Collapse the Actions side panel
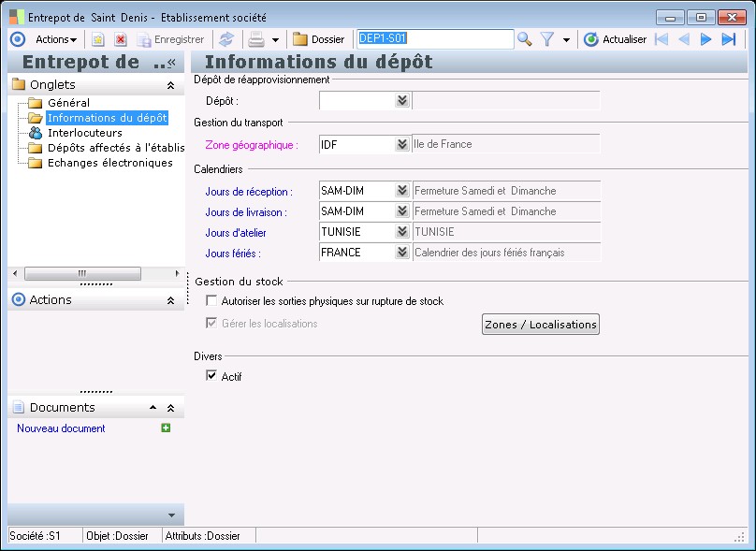The image size is (756, 551). (170, 300)
